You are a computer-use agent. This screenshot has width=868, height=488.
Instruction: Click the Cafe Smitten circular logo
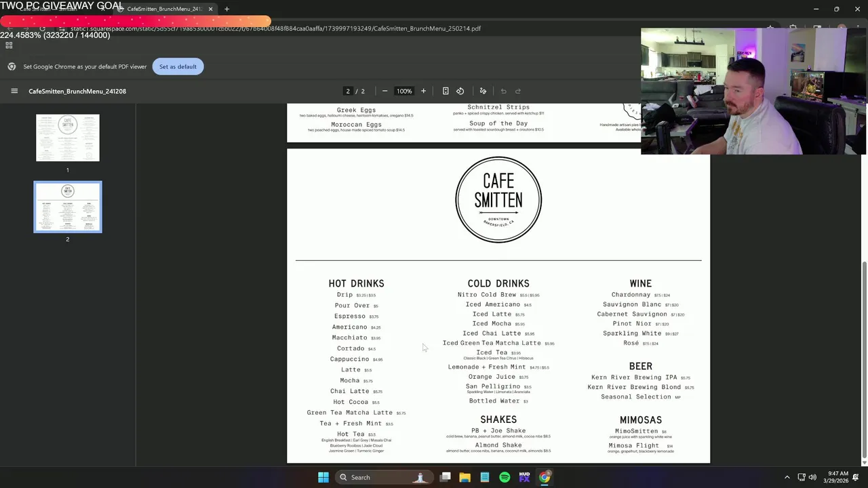coord(498,199)
